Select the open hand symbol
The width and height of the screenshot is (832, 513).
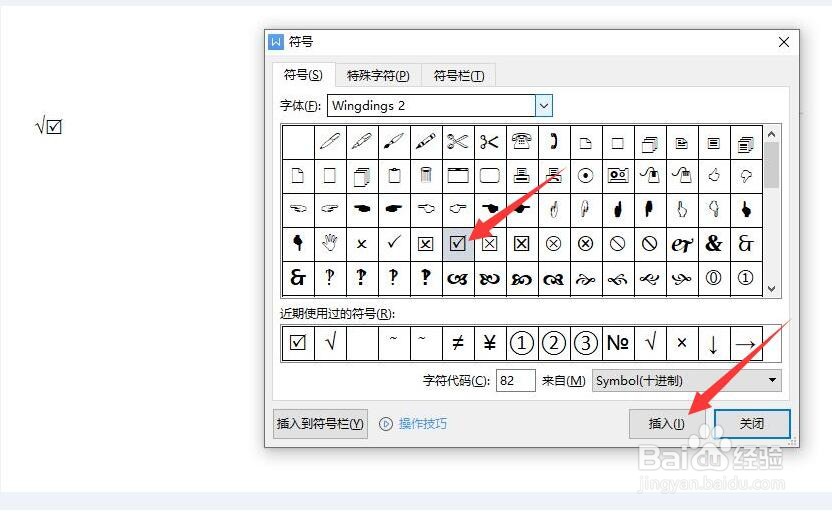[x=330, y=244]
